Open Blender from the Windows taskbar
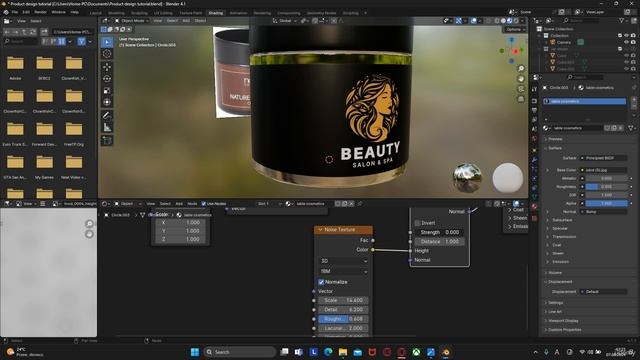The image size is (640, 360). coord(445,352)
